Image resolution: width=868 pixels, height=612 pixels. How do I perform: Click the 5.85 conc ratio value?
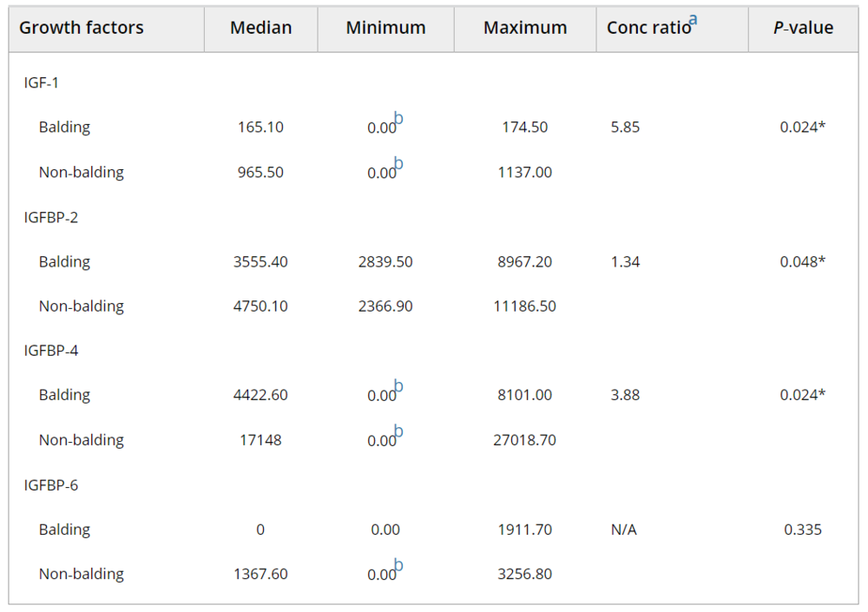[x=625, y=128]
